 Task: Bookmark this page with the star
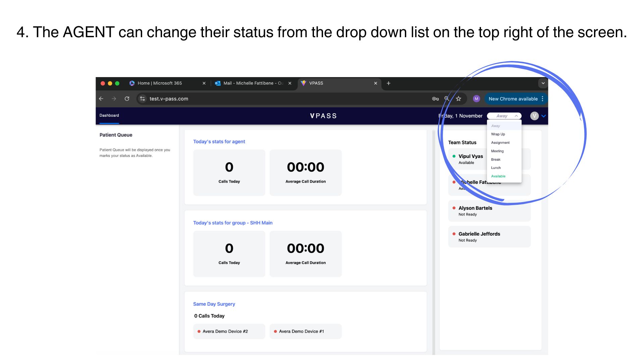click(459, 99)
